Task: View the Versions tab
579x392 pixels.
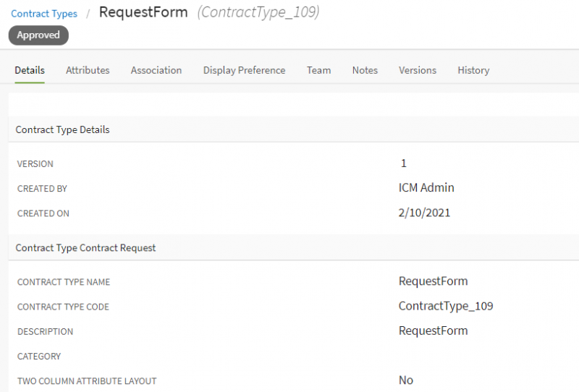Action: coord(418,70)
